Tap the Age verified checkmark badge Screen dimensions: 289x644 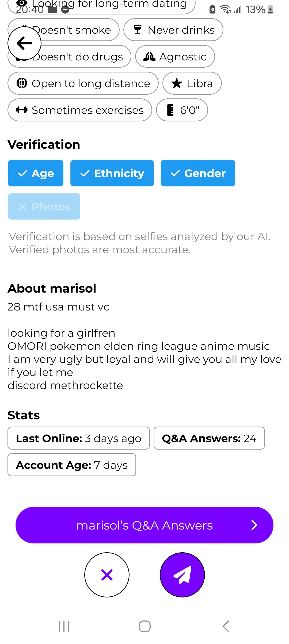[36, 173]
